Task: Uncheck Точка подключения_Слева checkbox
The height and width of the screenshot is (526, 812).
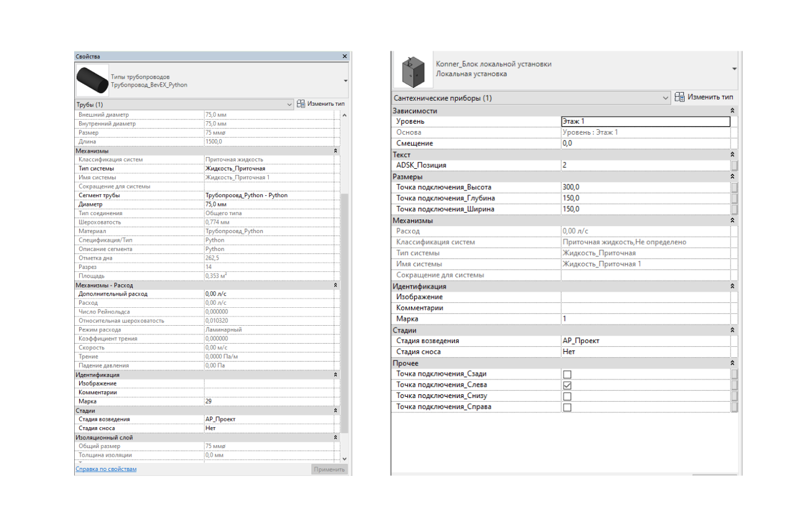Action: point(567,385)
